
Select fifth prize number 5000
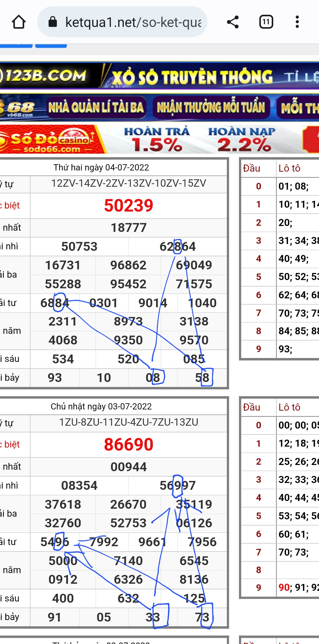point(63,561)
